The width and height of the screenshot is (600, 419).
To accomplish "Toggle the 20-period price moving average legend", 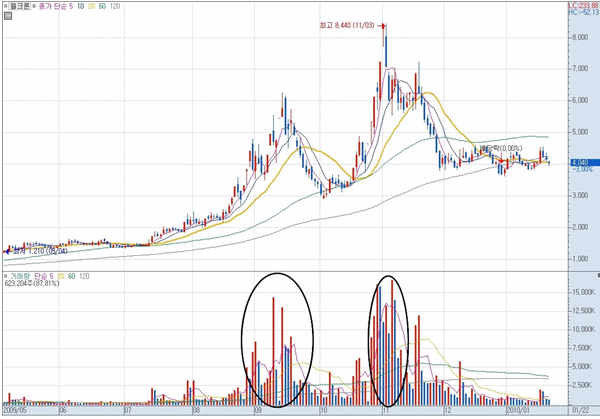I will (90, 5).
